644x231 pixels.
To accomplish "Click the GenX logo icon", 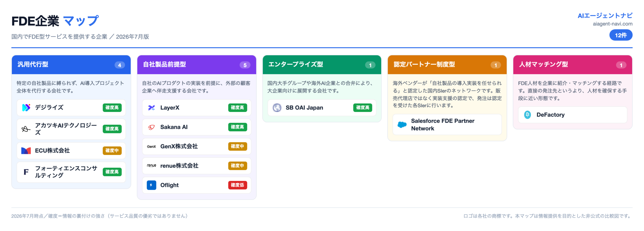I will pyautogui.click(x=151, y=146).
